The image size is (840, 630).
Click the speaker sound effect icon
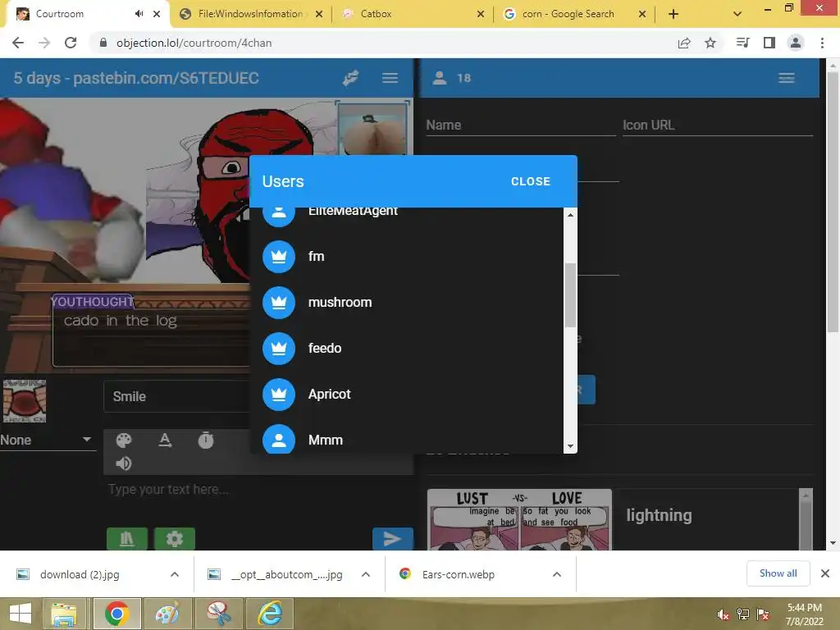(124, 463)
